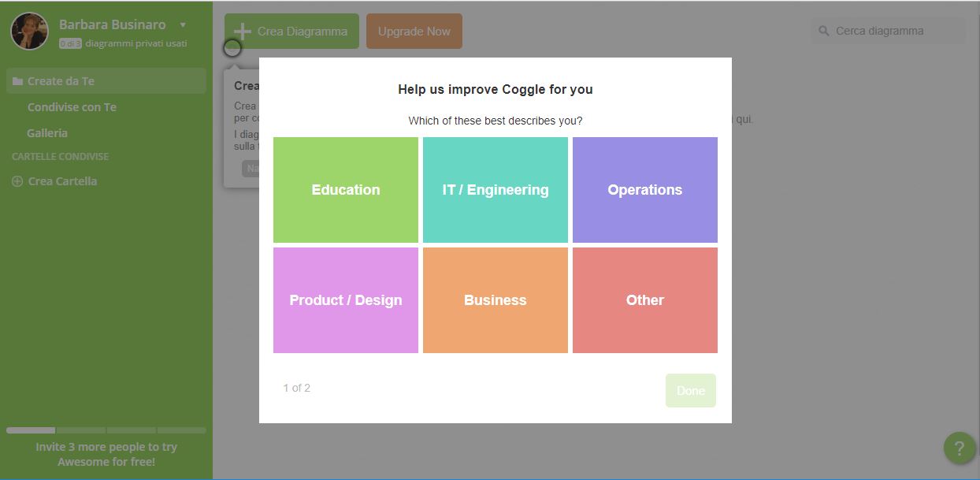The height and width of the screenshot is (480, 980).
Task: Click the invite progress bar
Action: coord(106,430)
